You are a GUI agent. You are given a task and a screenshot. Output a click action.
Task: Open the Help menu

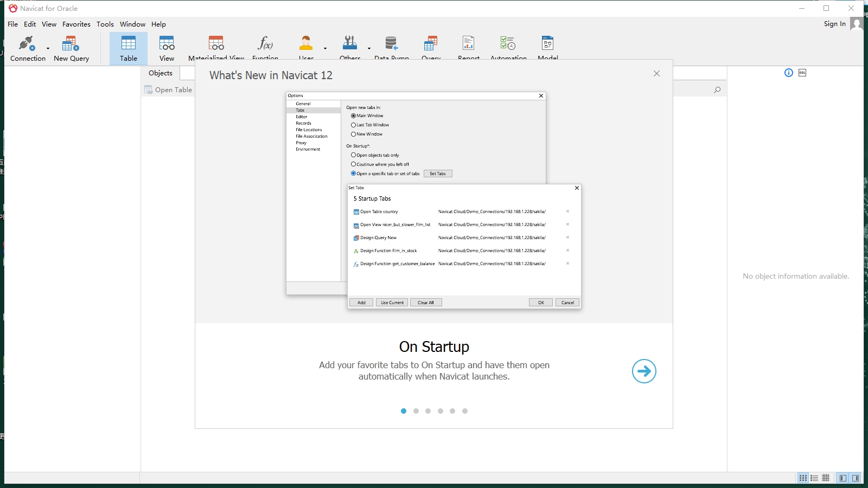[x=158, y=24]
